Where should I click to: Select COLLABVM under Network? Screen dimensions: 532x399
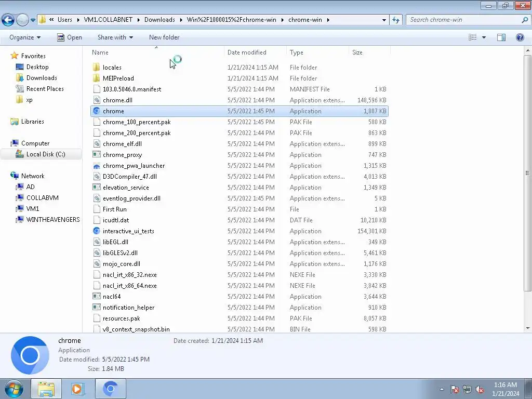coord(43,197)
